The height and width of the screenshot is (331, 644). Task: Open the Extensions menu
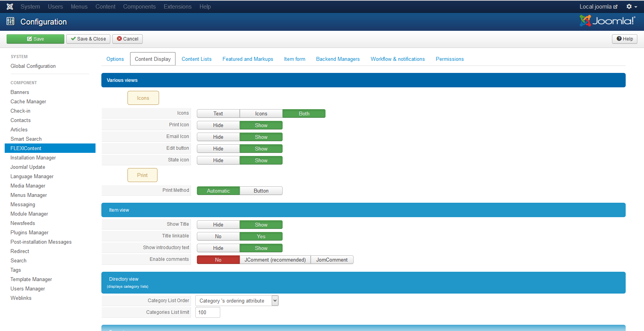coord(177,7)
